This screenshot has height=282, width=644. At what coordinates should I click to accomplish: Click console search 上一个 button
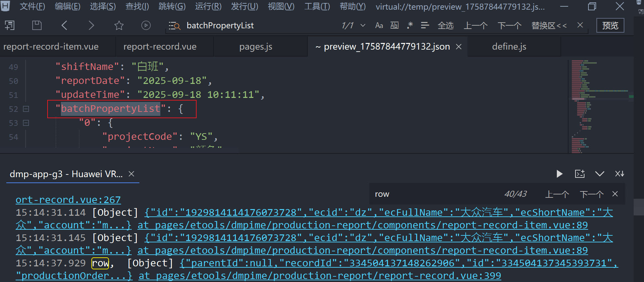[557, 194]
